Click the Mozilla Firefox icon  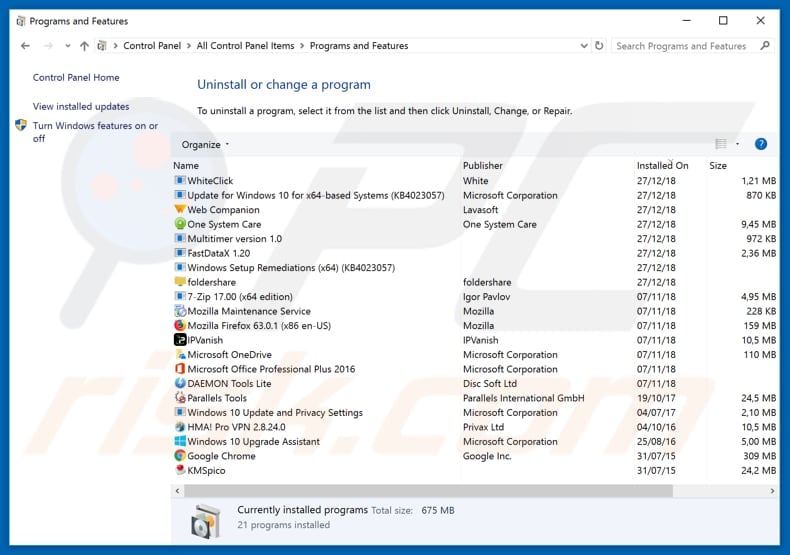[x=179, y=325]
